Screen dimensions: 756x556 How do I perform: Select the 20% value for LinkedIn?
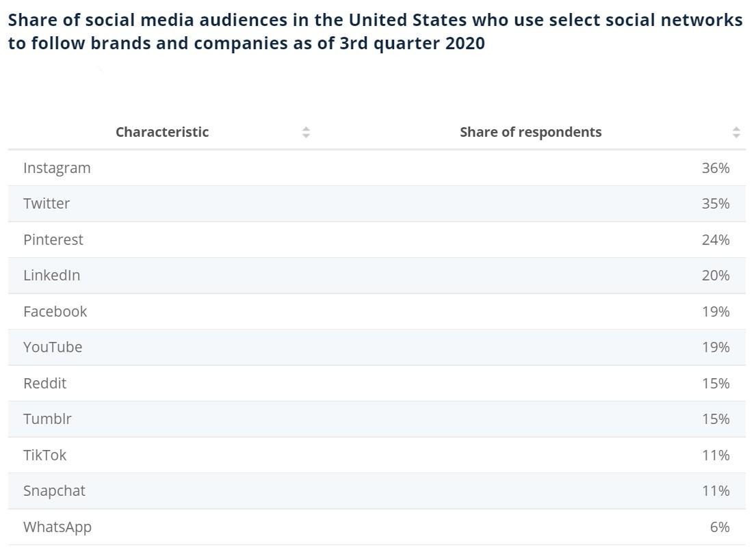point(715,276)
